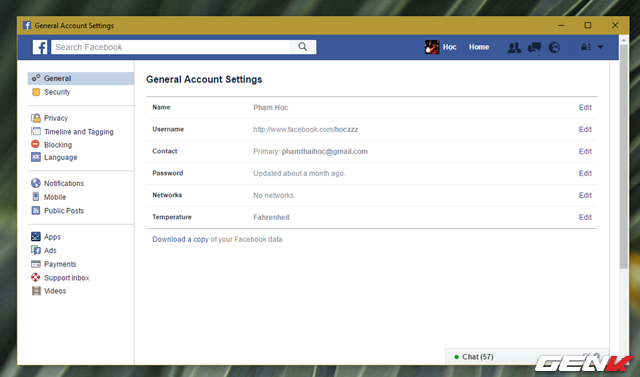Open the Support Inbox page

pos(67,278)
